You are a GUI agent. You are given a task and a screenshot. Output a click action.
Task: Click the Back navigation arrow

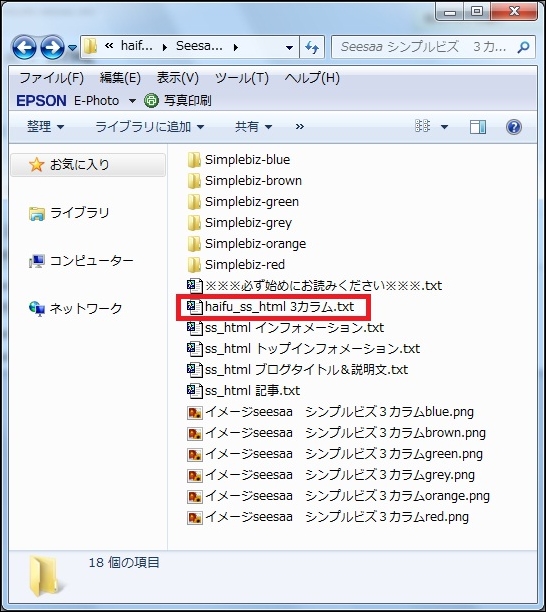25,48
